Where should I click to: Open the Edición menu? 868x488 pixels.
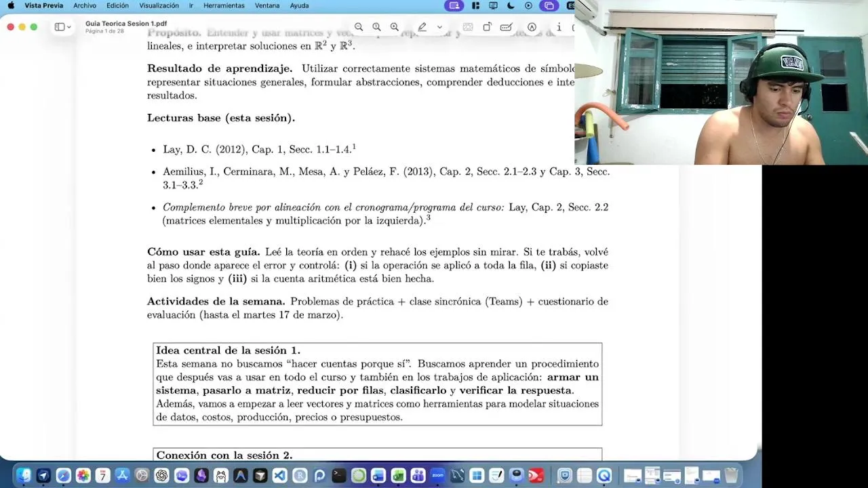(x=117, y=5)
